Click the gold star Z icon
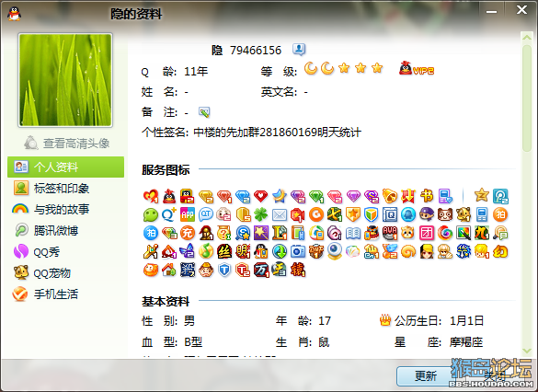This screenshot has width=538, height=392. point(481,195)
